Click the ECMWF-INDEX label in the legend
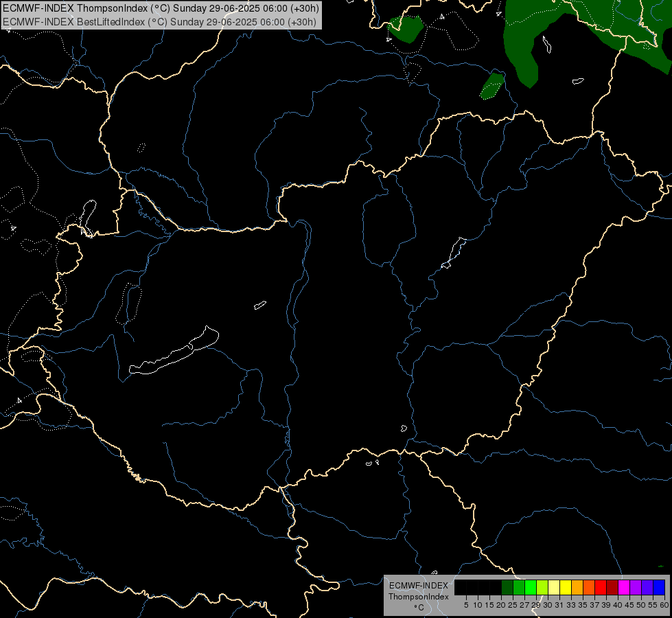This screenshot has width=672, height=618. [418, 586]
